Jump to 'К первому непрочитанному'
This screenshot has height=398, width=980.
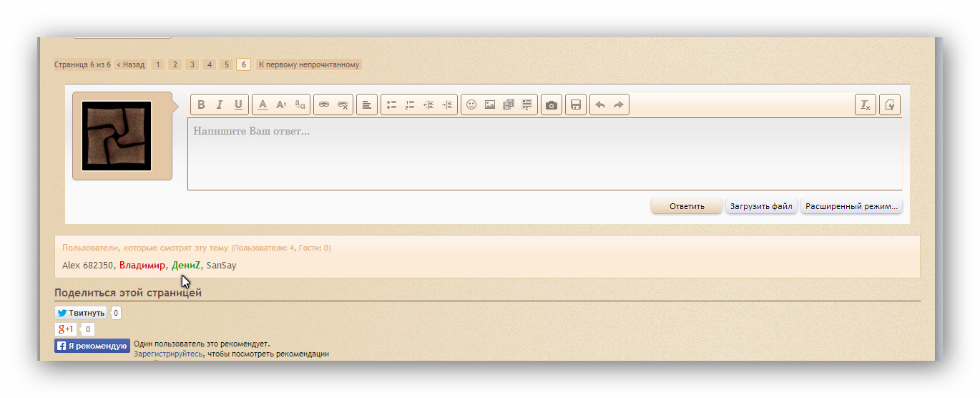click(x=309, y=64)
